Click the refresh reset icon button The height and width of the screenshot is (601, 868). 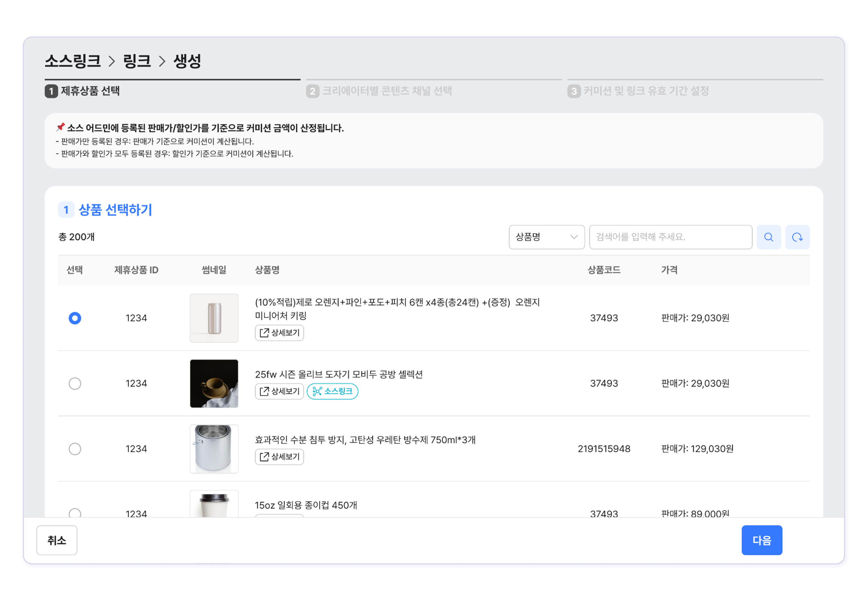point(797,237)
